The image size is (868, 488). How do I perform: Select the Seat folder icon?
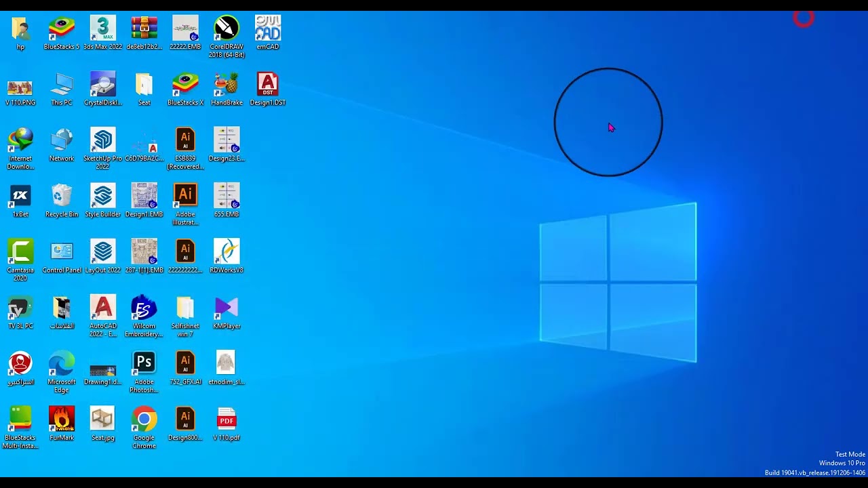point(144,84)
